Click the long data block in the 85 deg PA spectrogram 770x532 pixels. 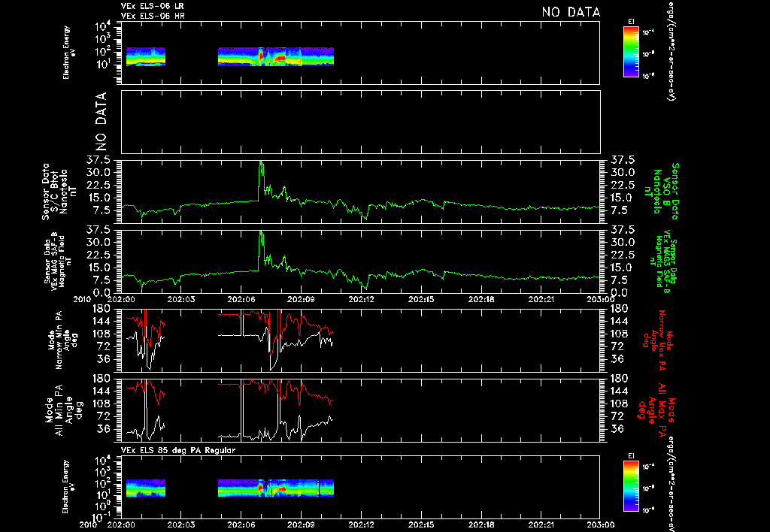click(x=275, y=488)
